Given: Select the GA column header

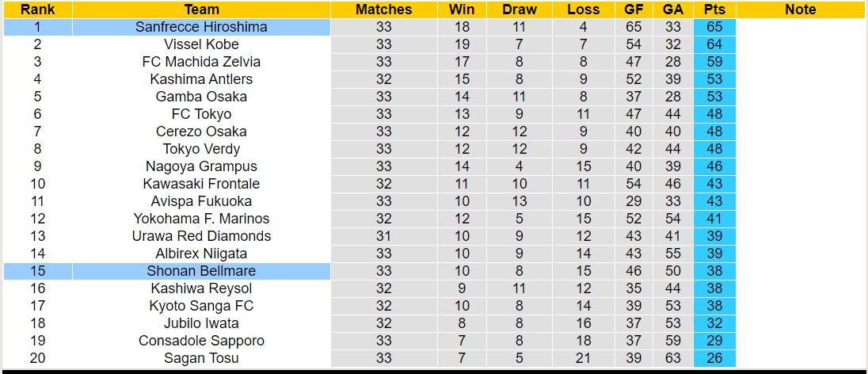Looking at the screenshot, I should click(x=673, y=10).
